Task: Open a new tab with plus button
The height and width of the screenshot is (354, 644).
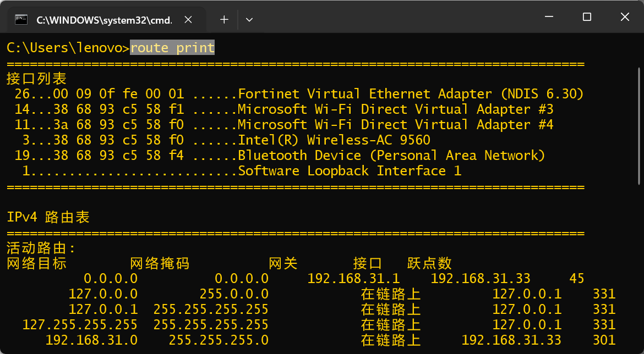Action: (x=224, y=20)
